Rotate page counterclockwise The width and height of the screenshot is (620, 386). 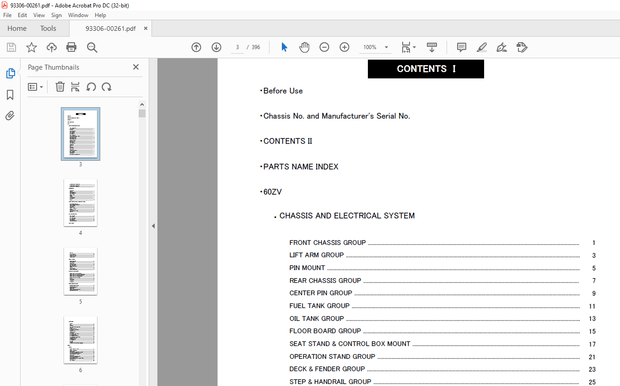91,87
